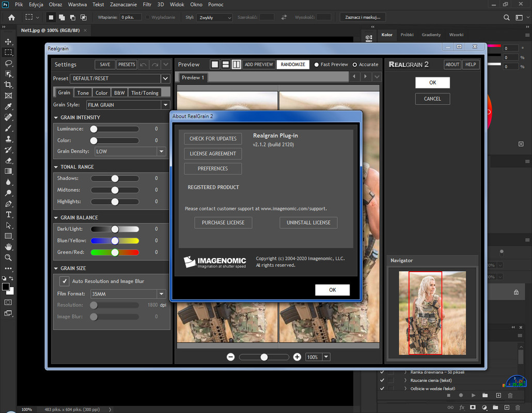Click the Preview 1 tab
The width and height of the screenshot is (532, 413).
193,77
